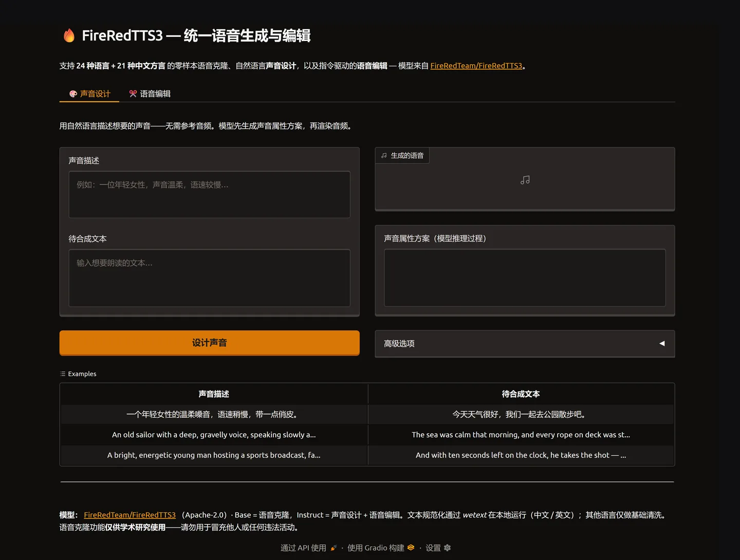Click the settings gear icon in footer
The height and width of the screenshot is (560, 740).
pyautogui.click(x=447, y=548)
